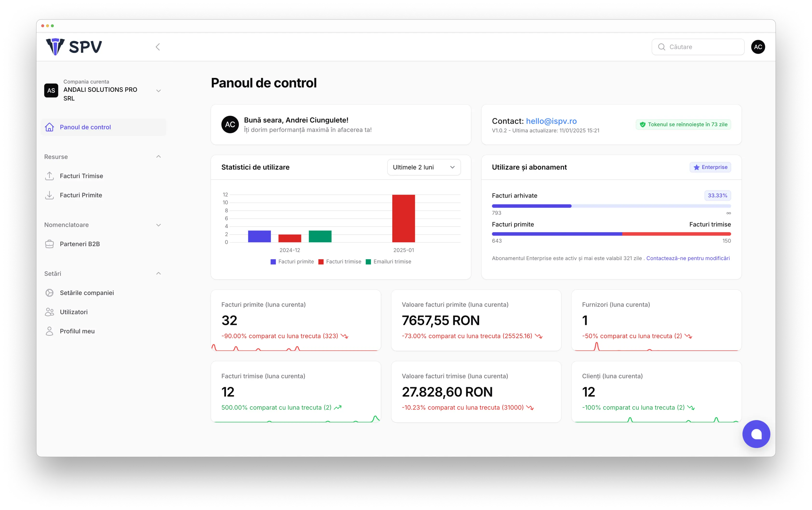Click trend arrow in Valoare facturi primite card
This screenshot has width=812, height=510.
pyautogui.click(x=538, y=336)
